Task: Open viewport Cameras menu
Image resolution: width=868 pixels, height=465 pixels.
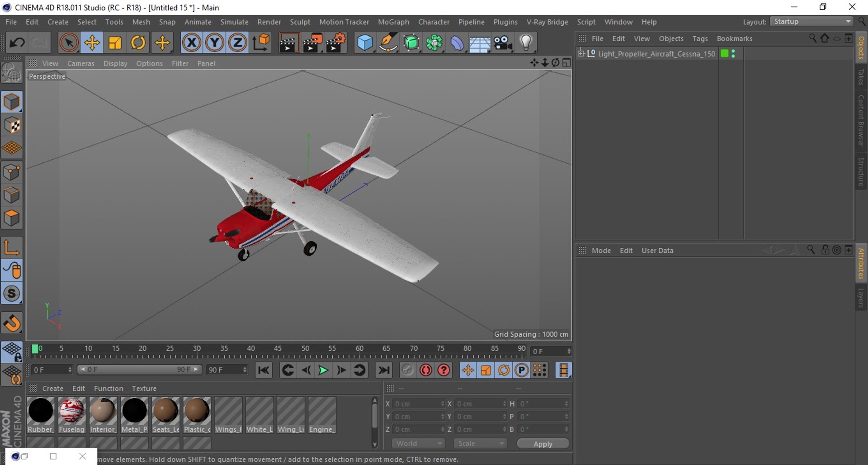Action: [x=81, y=63]
